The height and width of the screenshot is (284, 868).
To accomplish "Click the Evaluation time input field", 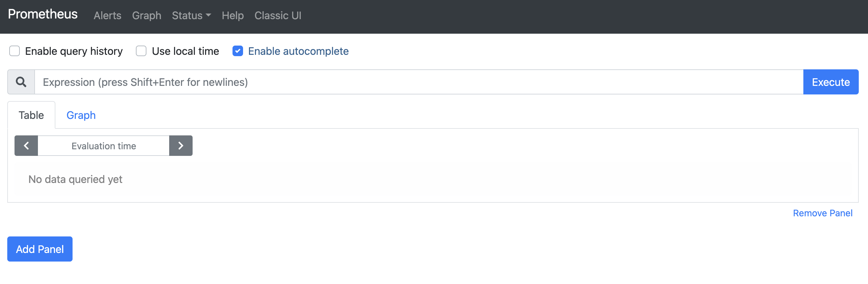I will pyautogui.click(x=103, y=145).
